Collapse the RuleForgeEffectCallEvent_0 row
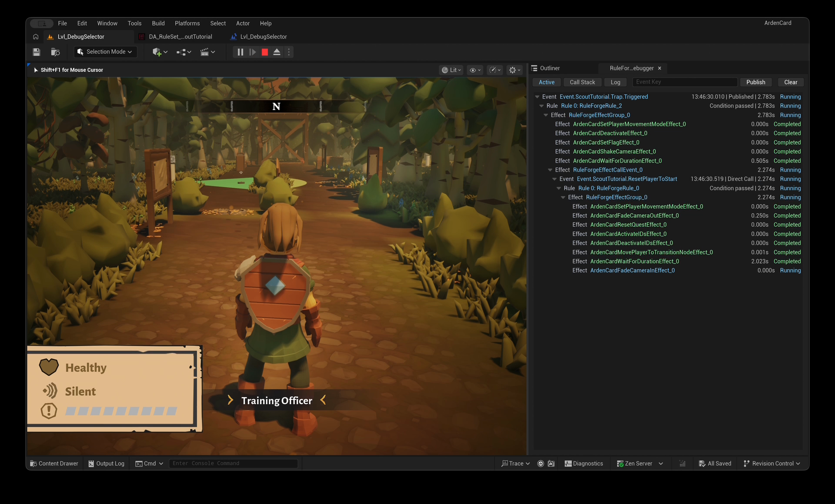The image size is (835, 504). pyautogui.click(x=550, y=170)
